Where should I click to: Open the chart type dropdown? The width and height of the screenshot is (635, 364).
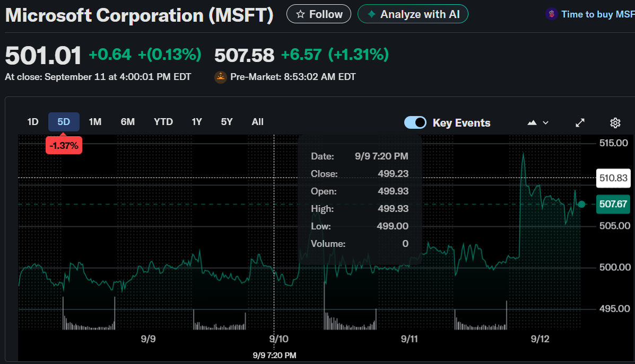(538, 122)
